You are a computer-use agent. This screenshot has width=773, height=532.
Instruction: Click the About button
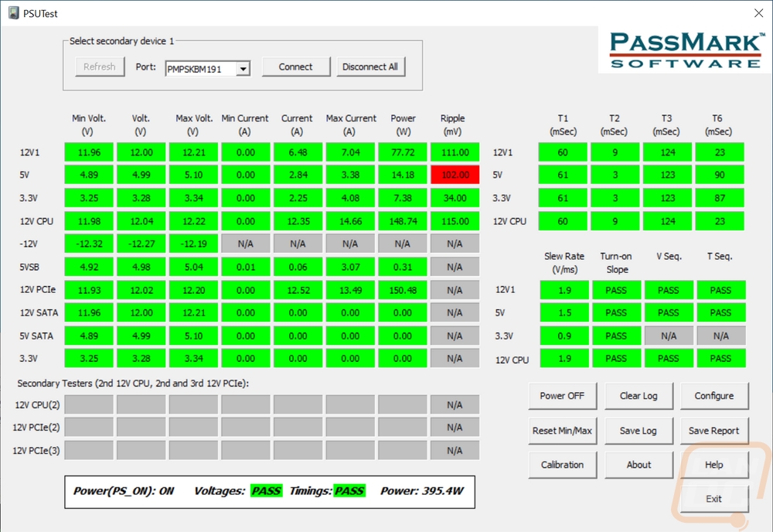(638, 465)
